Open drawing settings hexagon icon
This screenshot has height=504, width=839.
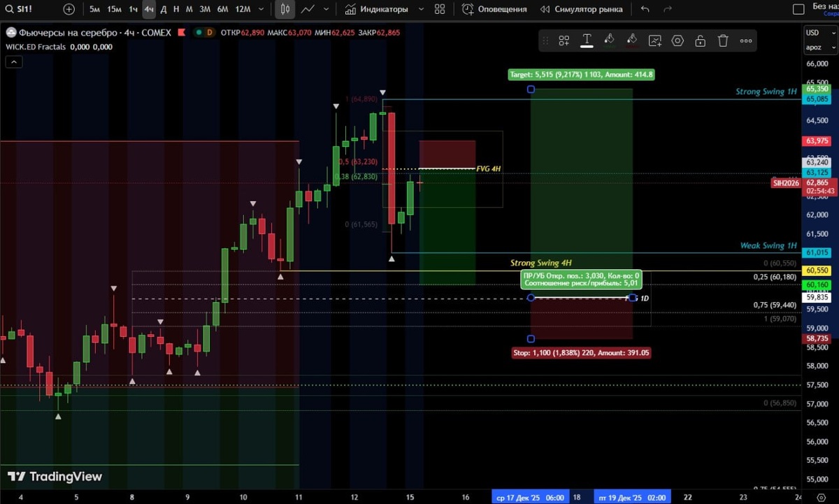(677, 41)
